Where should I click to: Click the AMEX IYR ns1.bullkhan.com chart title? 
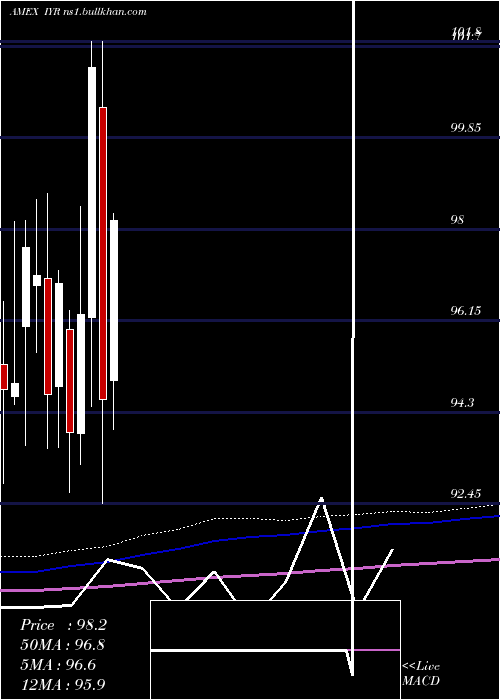pos(78,12)
